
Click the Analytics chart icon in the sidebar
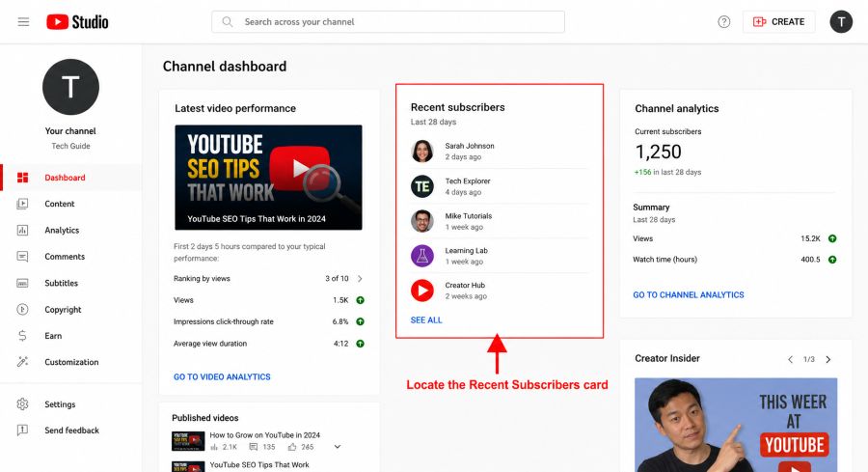coord(23,230)
